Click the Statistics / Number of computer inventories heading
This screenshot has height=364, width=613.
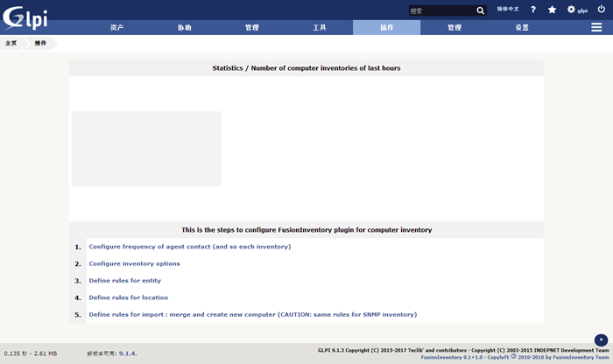pyautogui.click(x=306, y=68)
